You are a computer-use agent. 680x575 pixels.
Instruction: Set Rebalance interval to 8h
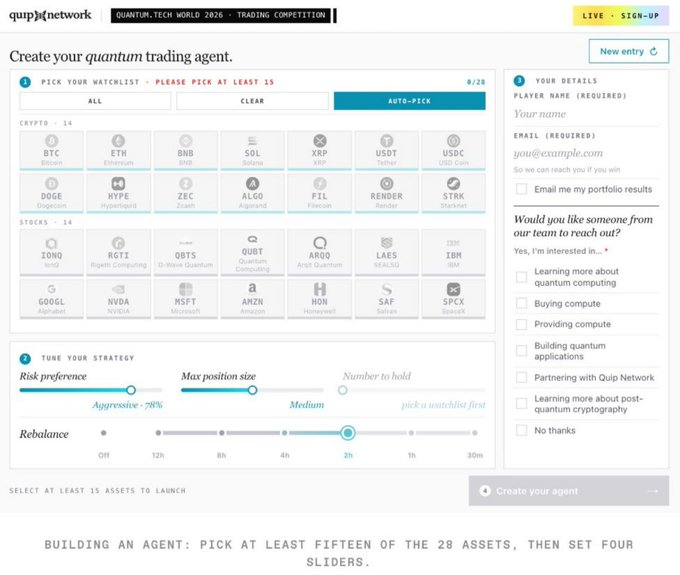click(x=222, y=433)
